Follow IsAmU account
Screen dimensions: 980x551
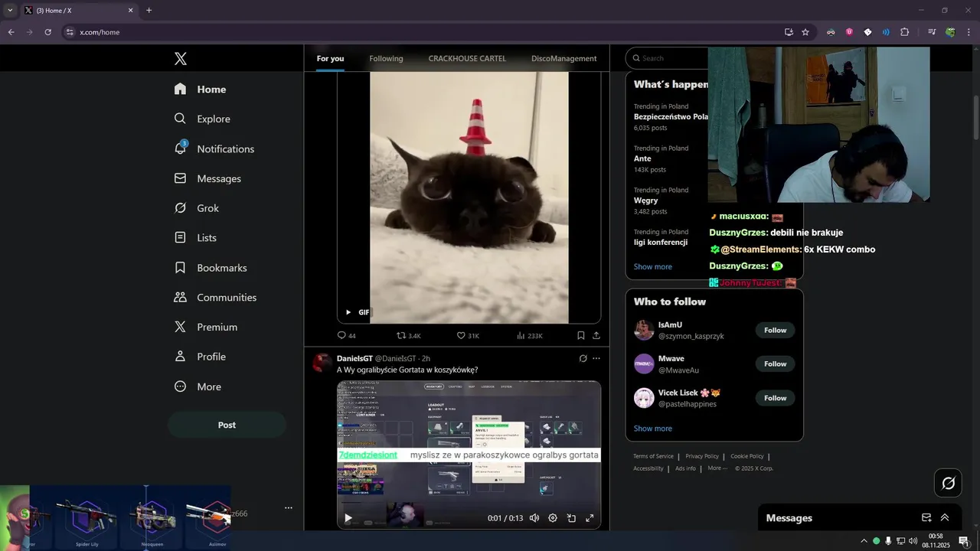[x=775, y=330]
